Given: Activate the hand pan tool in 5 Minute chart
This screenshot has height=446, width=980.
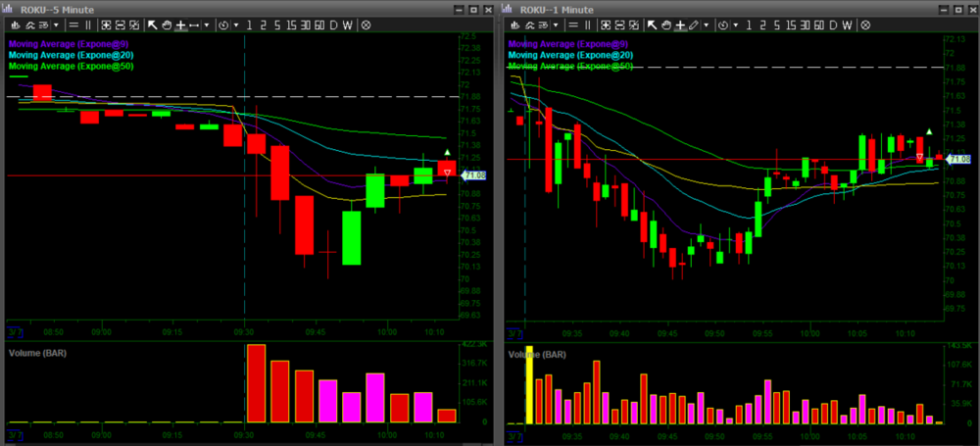Looking at the screenshot, I should [x=167, y=25].
